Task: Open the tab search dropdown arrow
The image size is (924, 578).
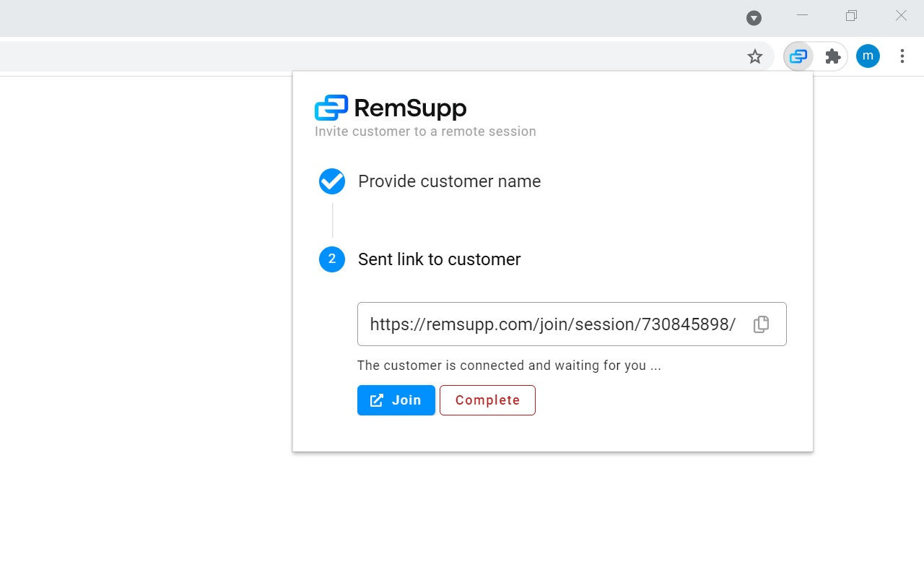Action: (x=754, y=18)
